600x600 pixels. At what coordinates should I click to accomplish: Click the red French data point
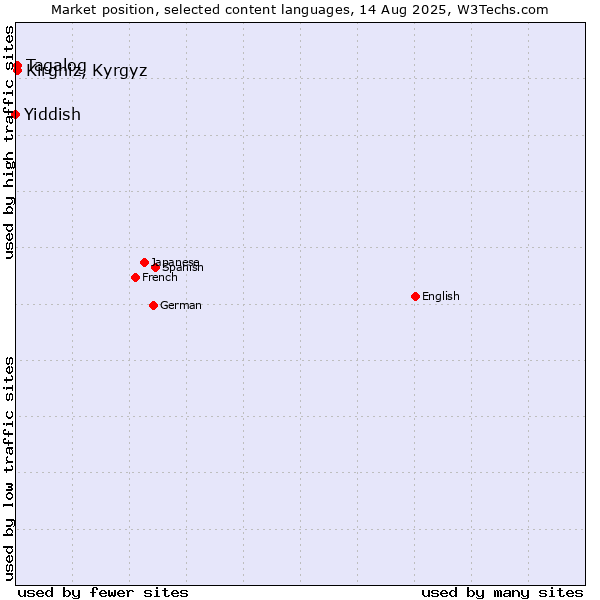point(135,277)
